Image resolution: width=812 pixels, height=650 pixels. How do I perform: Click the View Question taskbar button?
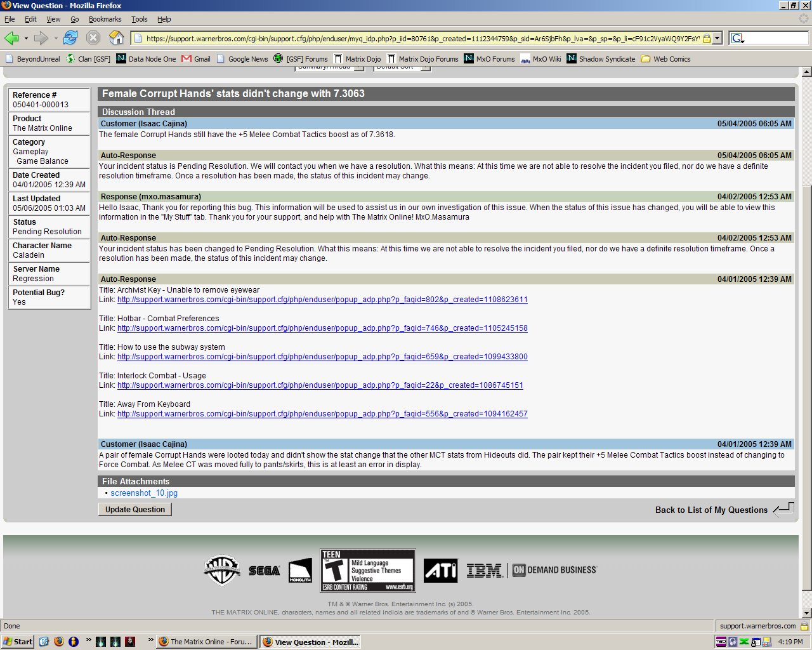[311, 642]
